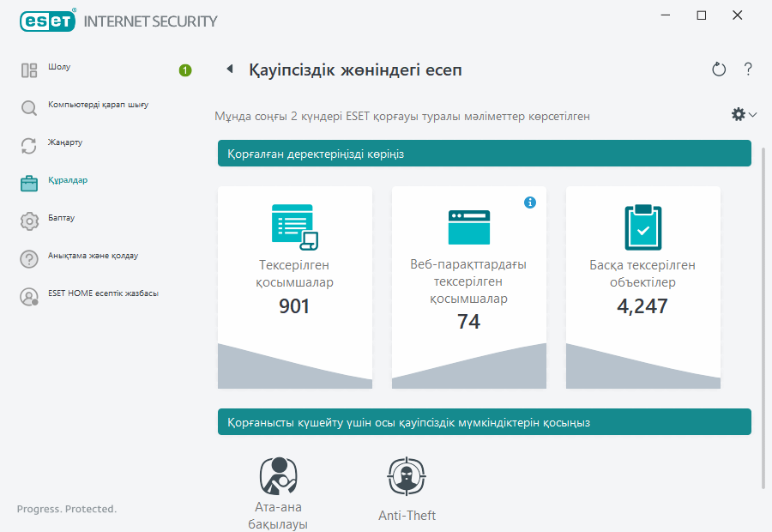Viewport: 772px width, 532px height.
Task: Select Құралдар tools in the sidebar
Action: coord(68,180)
